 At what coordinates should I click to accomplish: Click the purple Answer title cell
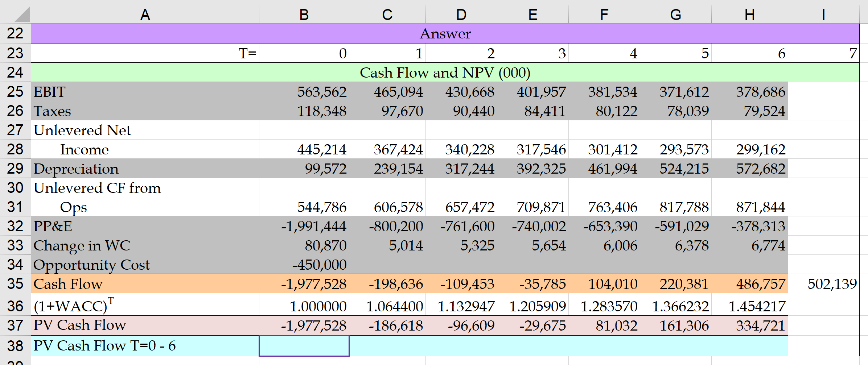point(445,33)
